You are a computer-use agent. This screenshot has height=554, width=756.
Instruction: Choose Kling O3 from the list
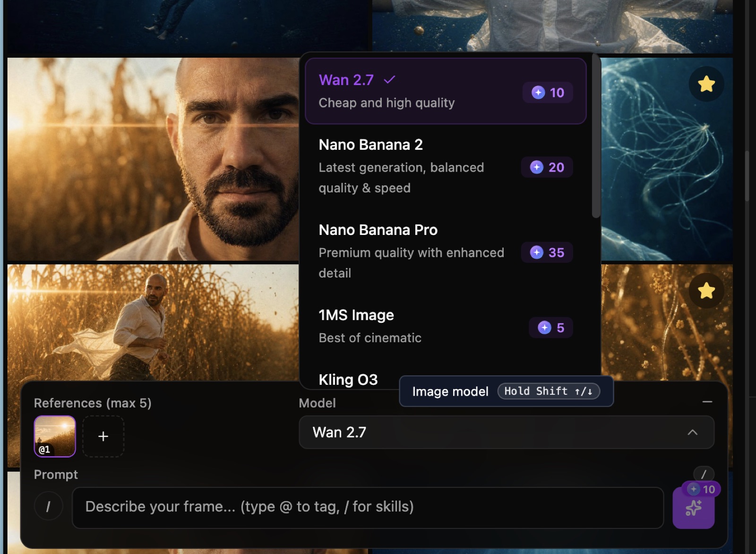[x=348, y=380]
